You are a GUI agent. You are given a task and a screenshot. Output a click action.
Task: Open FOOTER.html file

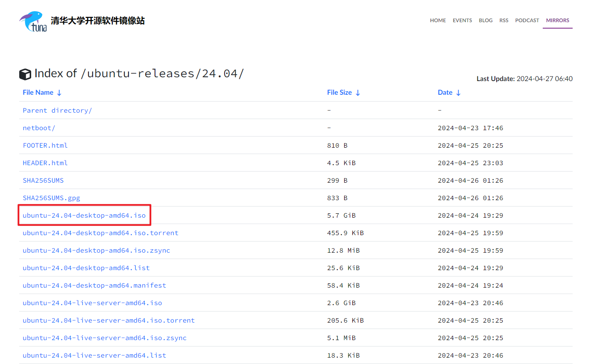tap(45, 146)
